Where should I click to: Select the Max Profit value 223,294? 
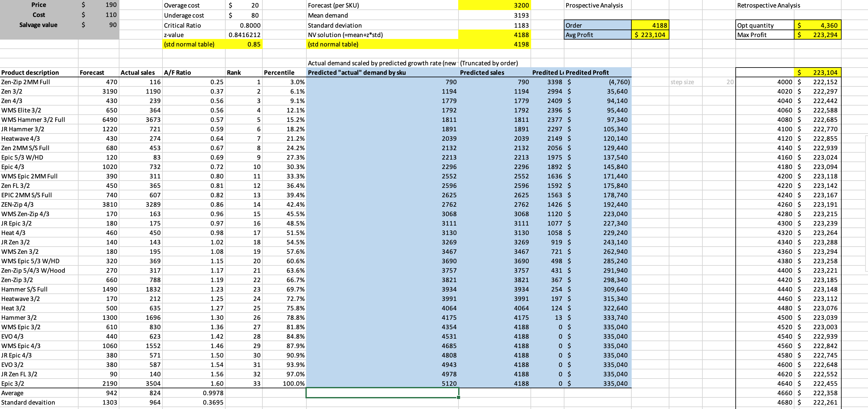(817, 35)
